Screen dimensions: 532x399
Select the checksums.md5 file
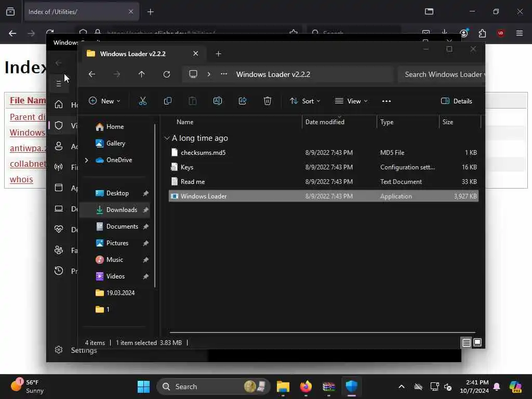[x=323, y=153]
